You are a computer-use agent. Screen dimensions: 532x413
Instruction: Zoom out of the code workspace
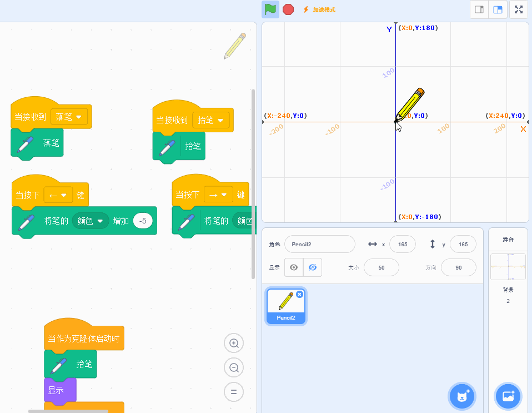pyautogui.click(x=234, y=367)
